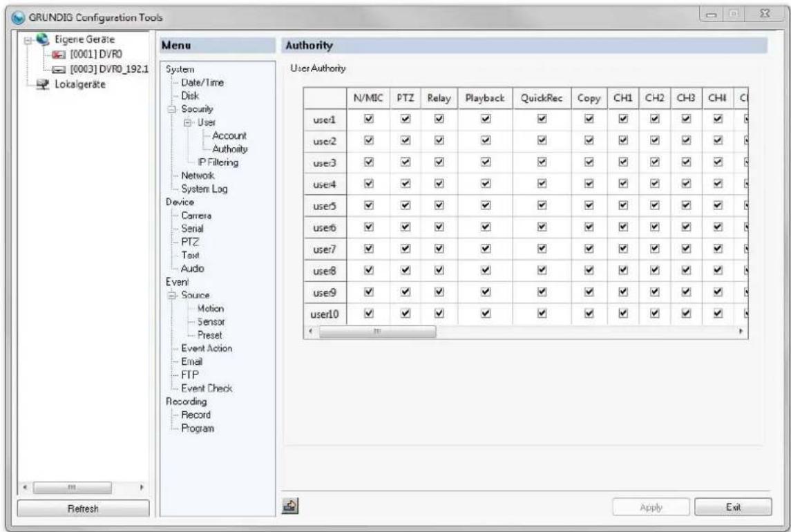791x532 pixels.
Task: Open the Date/Time menu item
Action: coord(202,82)
